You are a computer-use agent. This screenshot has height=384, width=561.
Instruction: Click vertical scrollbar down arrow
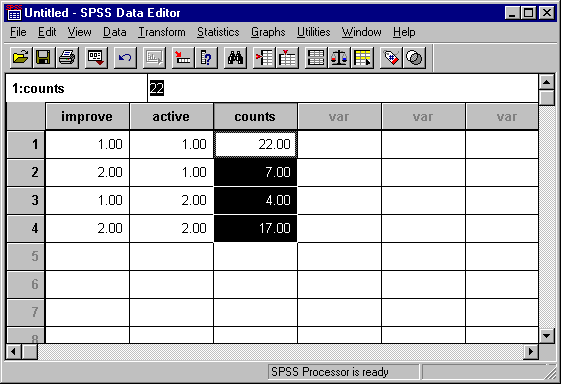click(547, 335)
